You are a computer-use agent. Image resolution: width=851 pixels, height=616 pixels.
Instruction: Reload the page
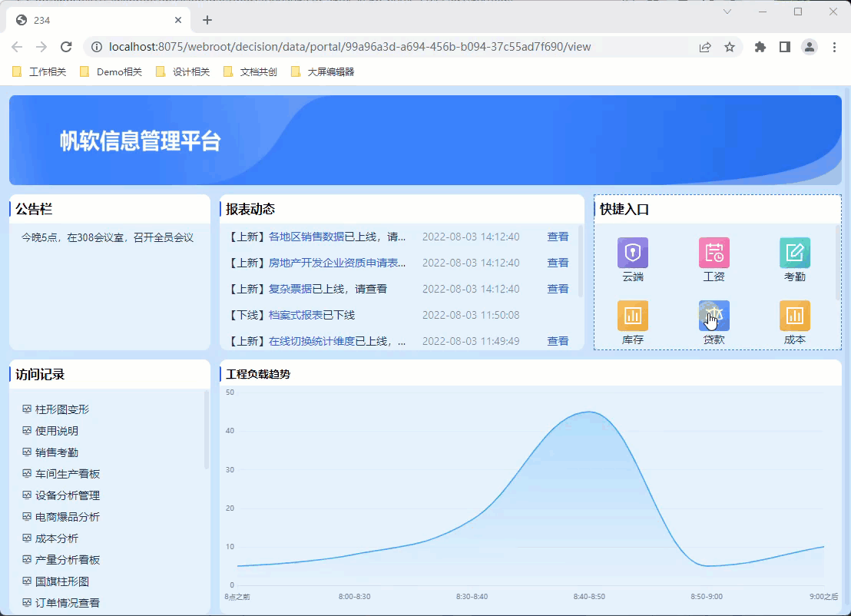[x=66, y=47]
